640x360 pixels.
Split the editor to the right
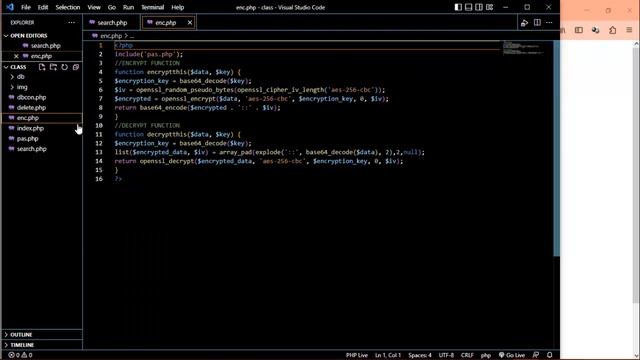[x=537, y=23]
